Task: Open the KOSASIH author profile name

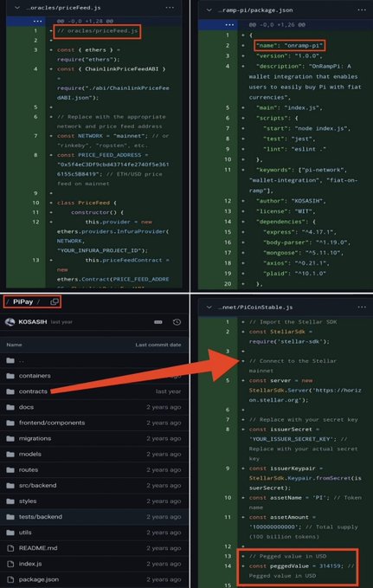Action: [x=33, y=322]
